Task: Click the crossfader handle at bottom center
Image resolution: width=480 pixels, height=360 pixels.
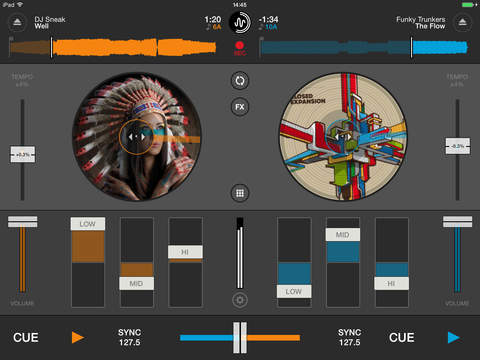Action: [x=240, y=338]
